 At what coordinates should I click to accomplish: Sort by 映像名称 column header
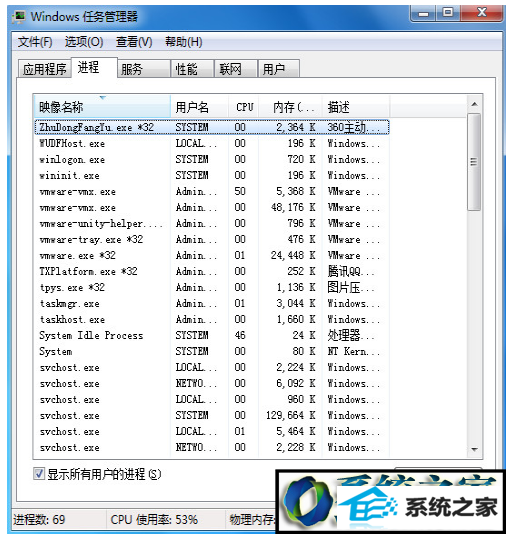[102, 107]
